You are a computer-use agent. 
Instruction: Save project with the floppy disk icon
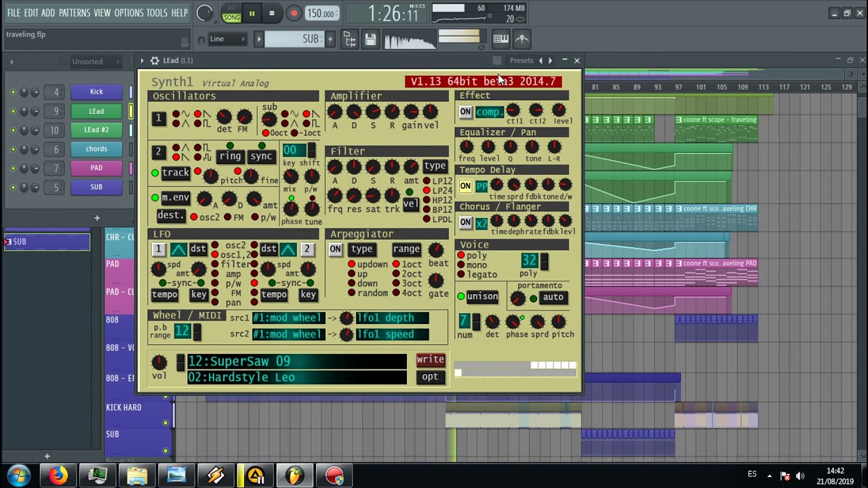pos(370,39)
